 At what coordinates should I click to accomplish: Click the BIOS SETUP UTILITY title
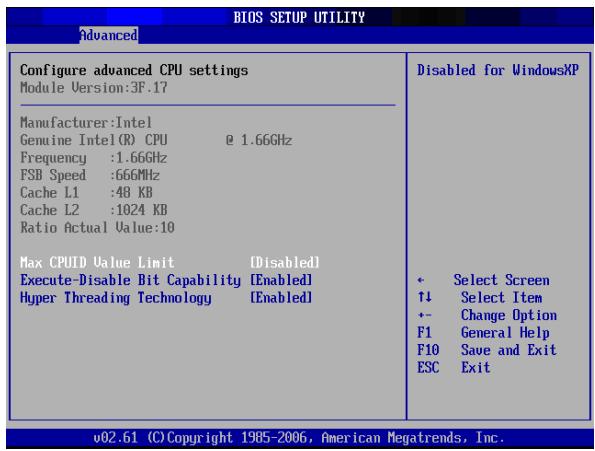pyautogui.click(x=299, y=17)
